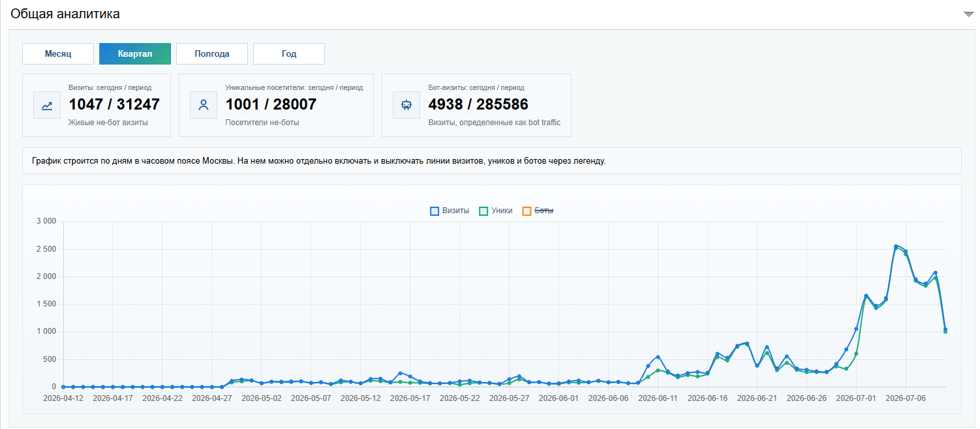Click the peak data point near 2 500
This screenshot has width=980, height=429.
pyautogui.click(x=896, y=246)
